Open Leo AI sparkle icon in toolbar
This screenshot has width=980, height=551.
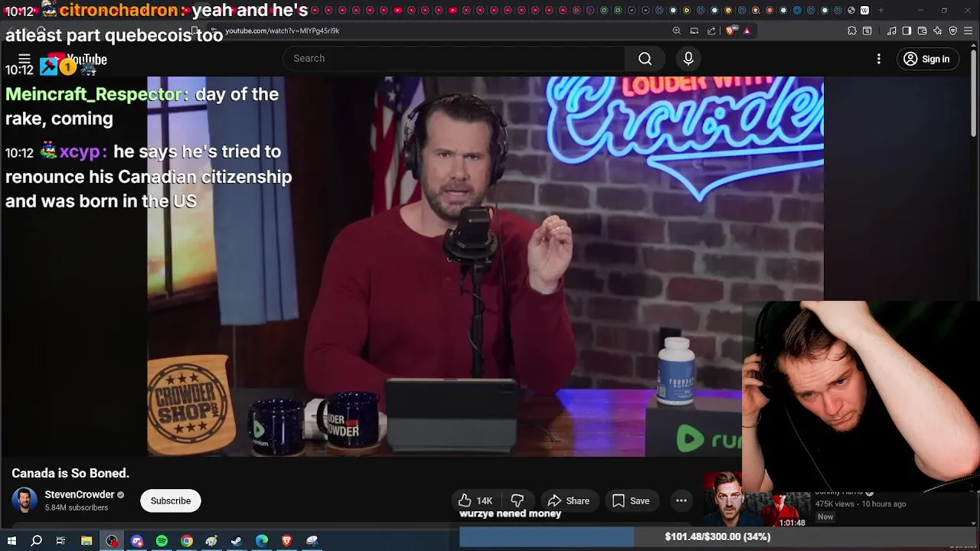point(938,31)
